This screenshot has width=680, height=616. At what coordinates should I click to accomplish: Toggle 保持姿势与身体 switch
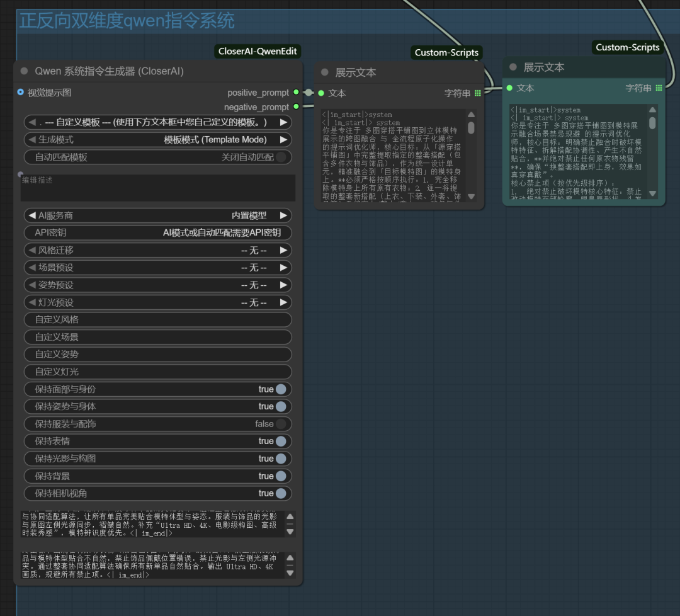[281, 406]
